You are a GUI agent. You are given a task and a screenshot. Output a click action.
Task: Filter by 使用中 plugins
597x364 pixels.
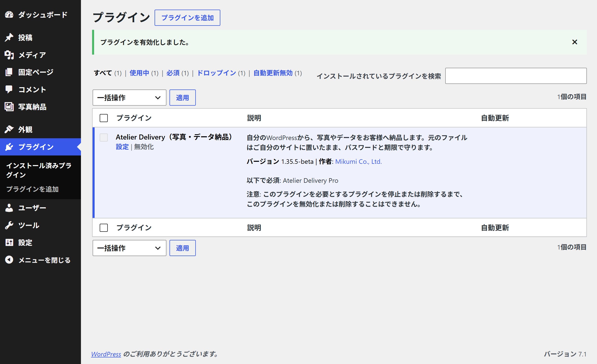pyautogui.click(x=139, y=73)
